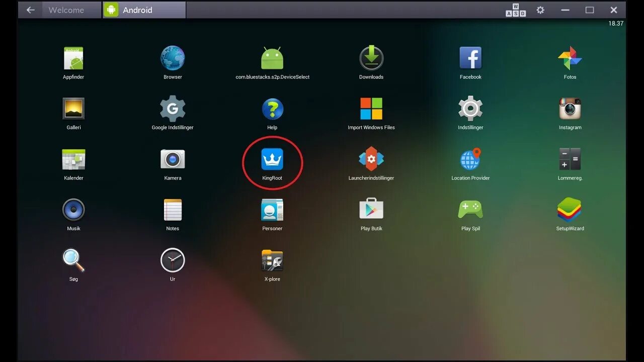The width and height of the screenshot is (644, 362).
Task: Launch the SetupWizard app
Action: pos(570,210)
